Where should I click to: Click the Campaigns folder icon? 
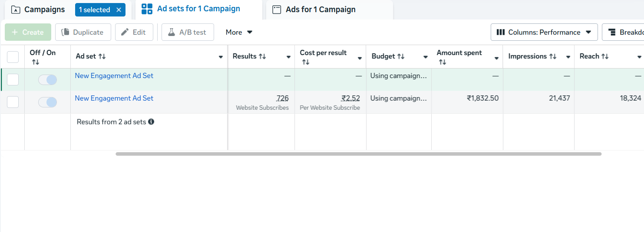click(16, 10)
